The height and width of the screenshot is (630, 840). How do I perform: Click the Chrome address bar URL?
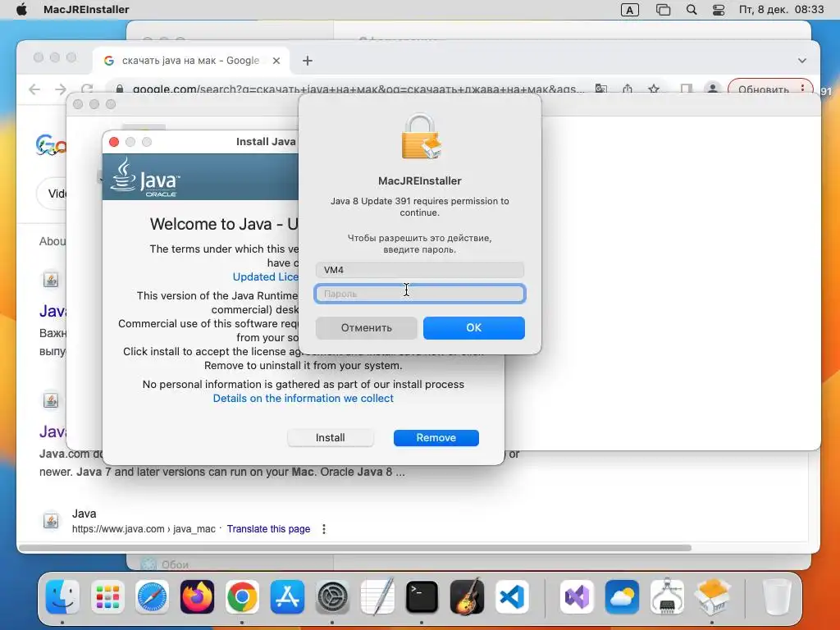pyautogui.click(x=358, y=89)
